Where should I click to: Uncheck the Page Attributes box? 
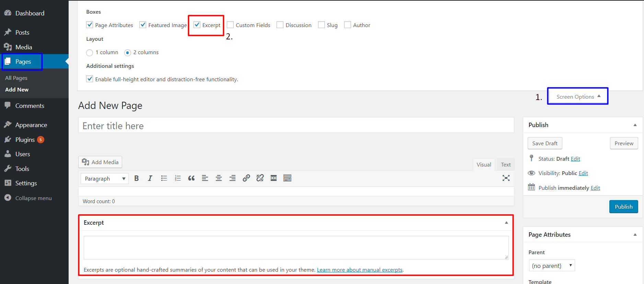pyautogui.click(x=90, y=25)
